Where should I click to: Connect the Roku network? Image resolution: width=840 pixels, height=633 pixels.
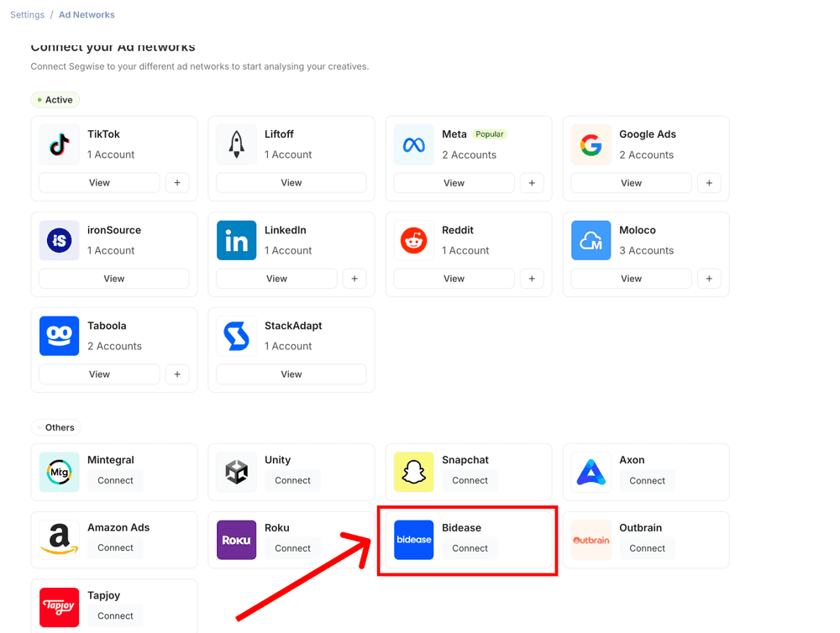(x=292, y=548)
